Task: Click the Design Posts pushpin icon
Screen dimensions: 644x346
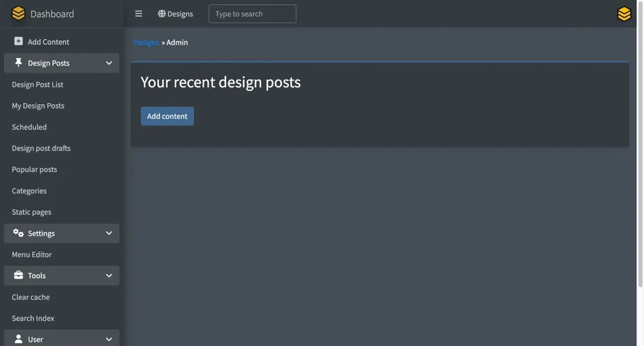Action: (18, 63)
